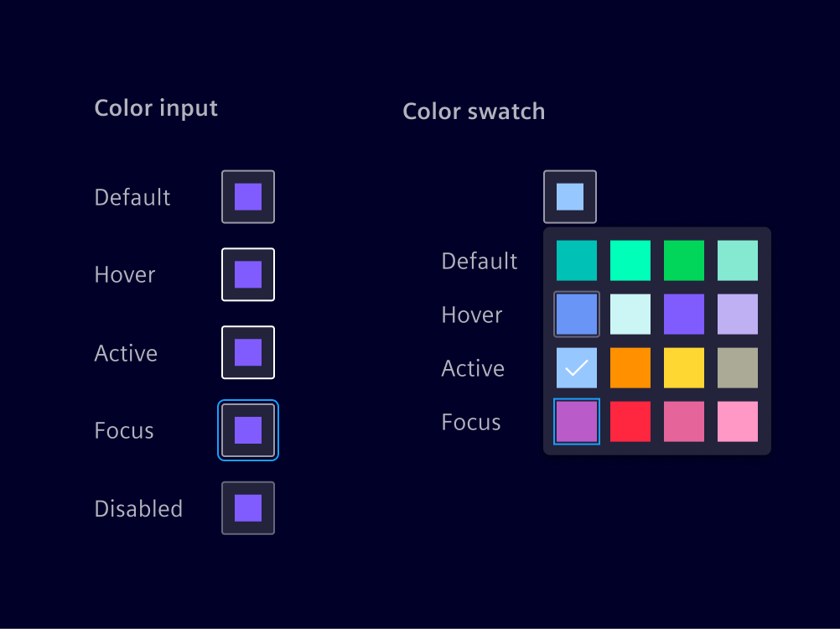Select the Focus state color input

[247, 430]
